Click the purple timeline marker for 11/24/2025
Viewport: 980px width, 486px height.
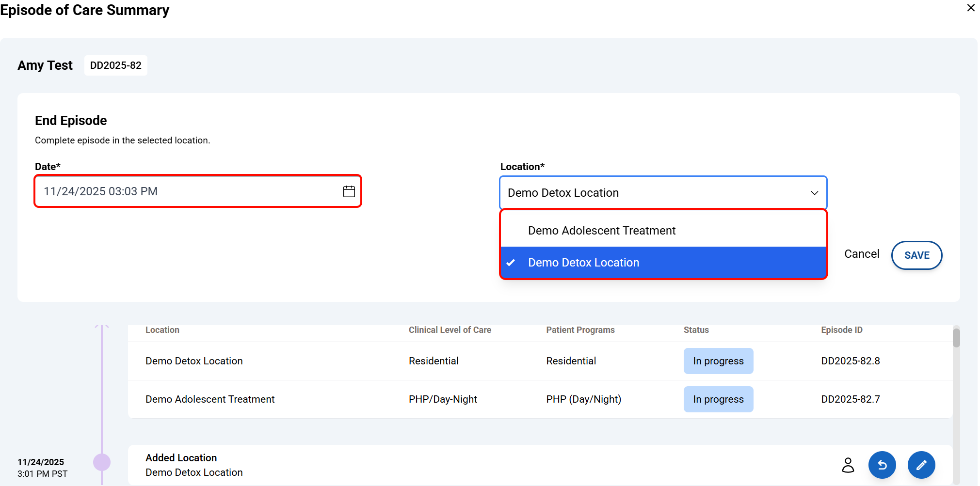click(102, 462)
